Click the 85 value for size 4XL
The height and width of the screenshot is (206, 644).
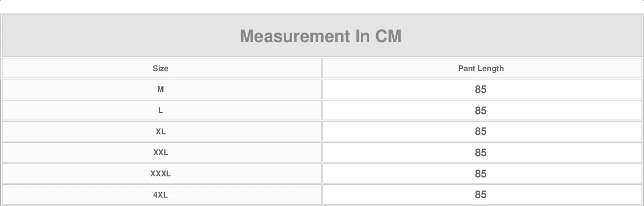click(481, 195)
